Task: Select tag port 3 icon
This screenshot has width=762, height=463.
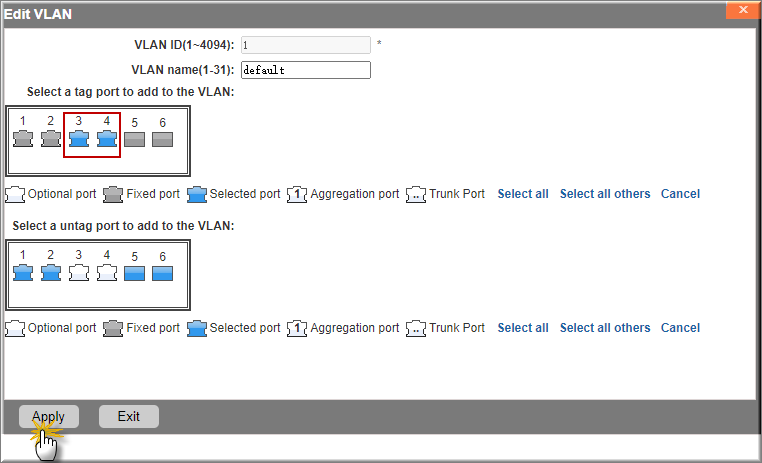Action: (x=79, y=139)
